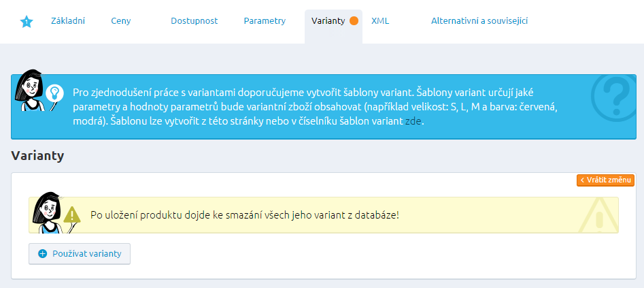Switch to Alternativní a související tab
Screen dimensions: 644x288
(479, 21)
